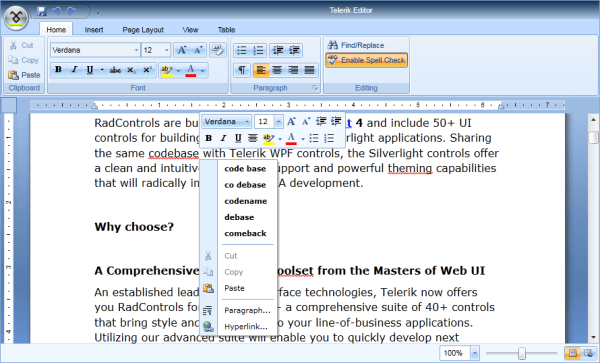
Task: Click the Find/Replace button
Action: point(356,45)
